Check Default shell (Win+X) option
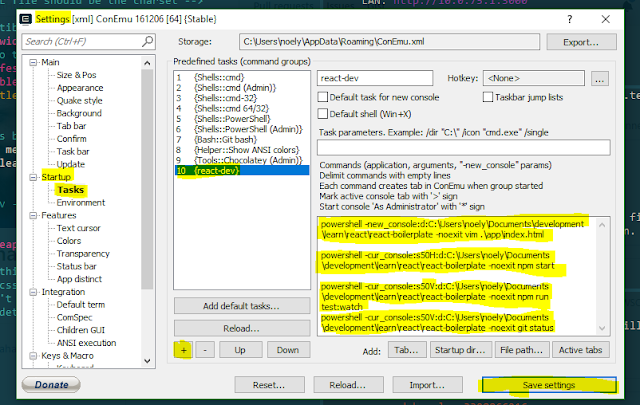 pos(323,113)
